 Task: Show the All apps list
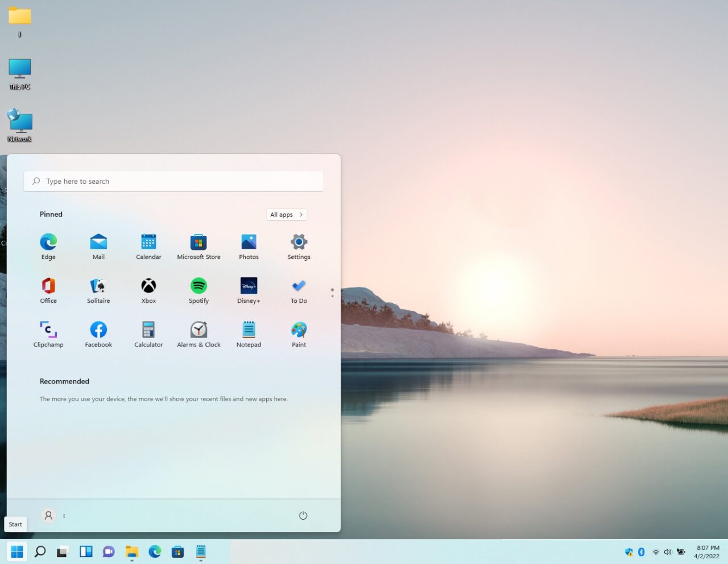(x=287, y=215)
